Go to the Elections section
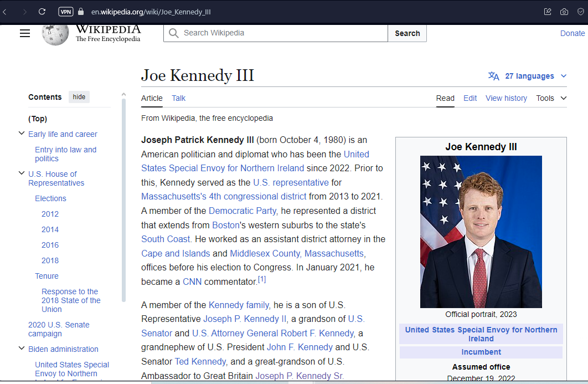This screenshot has width=588, height=384. tap(50, 198)
